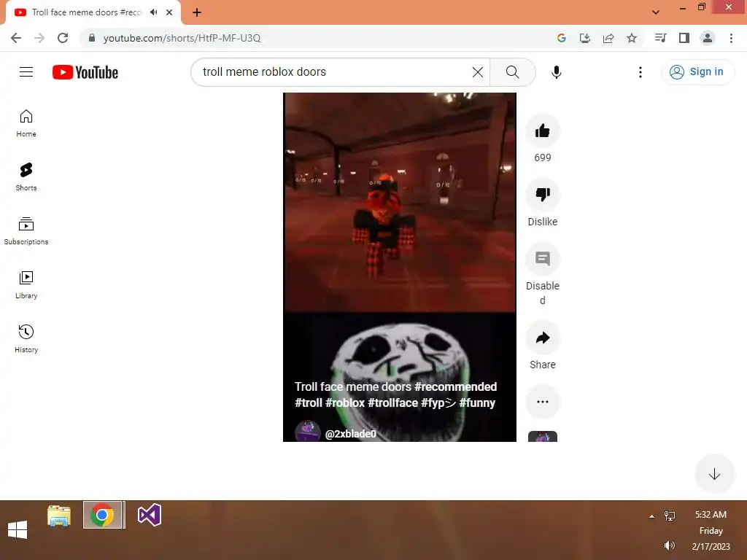Reload the page
The image size is (747, 560).
click(63, 38)
